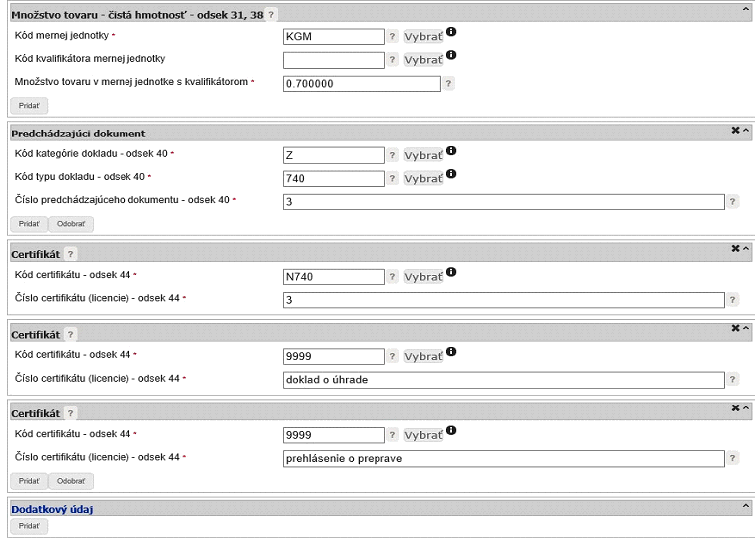
Task: Click the quantity field showing 0.700000
Action: pos(362,83)
